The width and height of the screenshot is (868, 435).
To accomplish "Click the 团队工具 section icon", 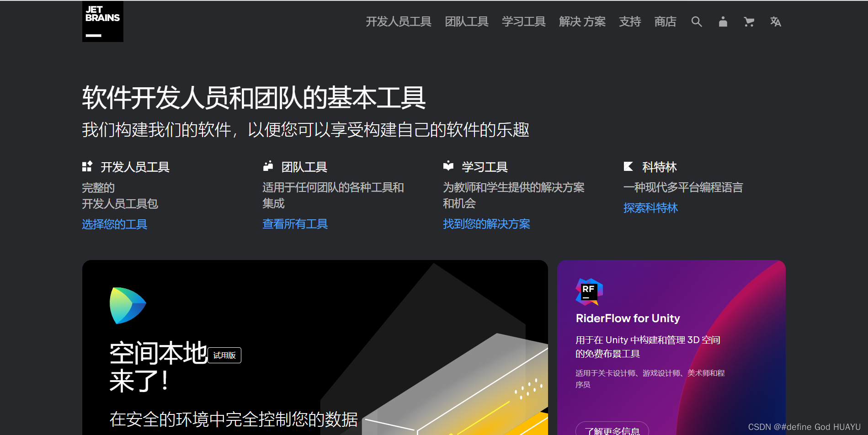I will pyautogui.click(x=268, y=166).
